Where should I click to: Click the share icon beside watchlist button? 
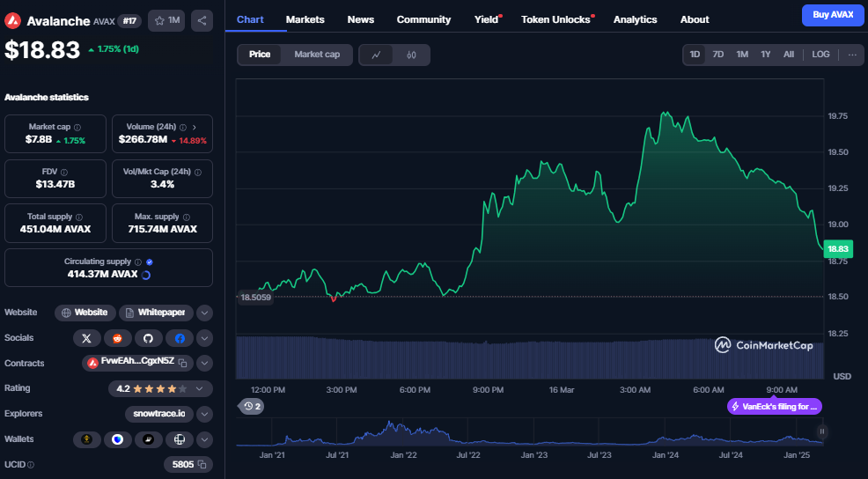click(202, 20)
